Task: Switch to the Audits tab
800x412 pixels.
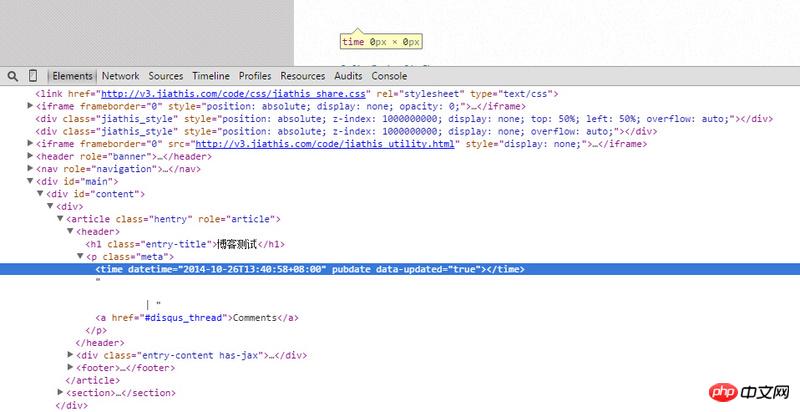Action: pyautogui.click(x=348, y=76)
